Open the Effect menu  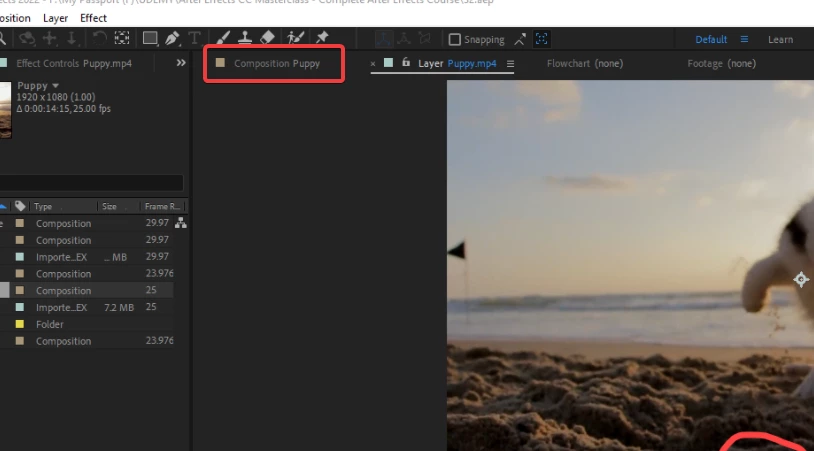(x=93, y=18)
